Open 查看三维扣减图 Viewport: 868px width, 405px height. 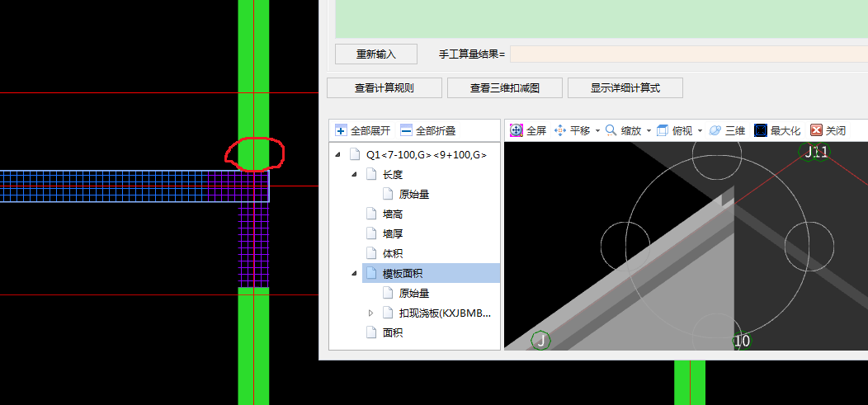click(x=504, y=87)
